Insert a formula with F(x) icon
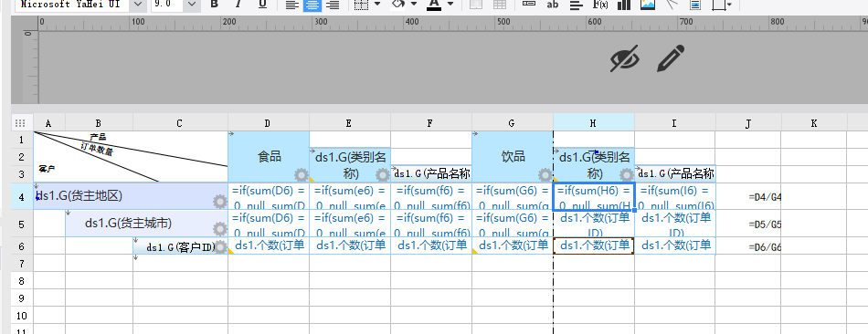 click(x=600, y=5)
